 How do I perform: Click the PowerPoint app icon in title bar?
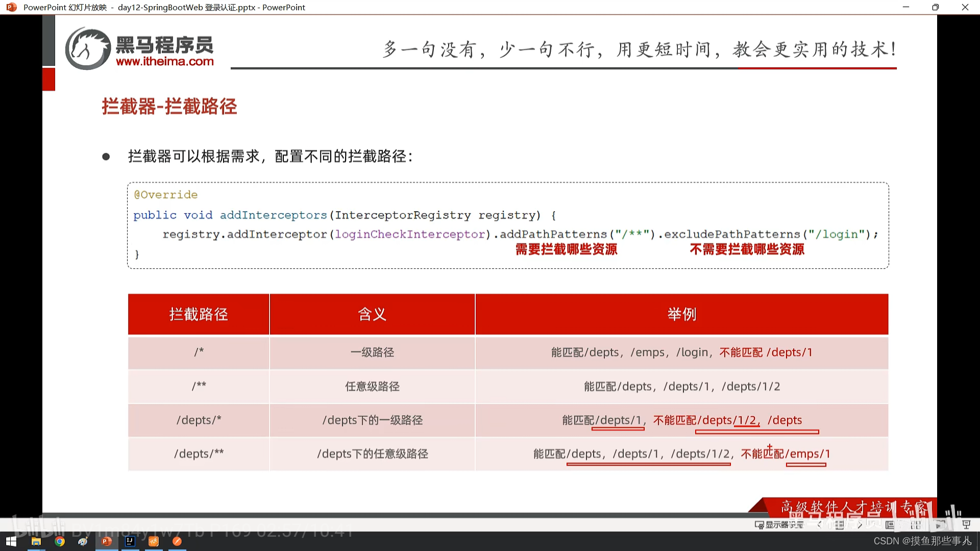[11, 7]
